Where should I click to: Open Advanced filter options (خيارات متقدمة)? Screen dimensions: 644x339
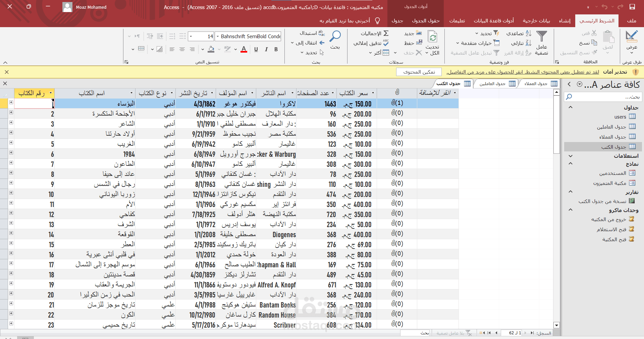coord(478,43)
